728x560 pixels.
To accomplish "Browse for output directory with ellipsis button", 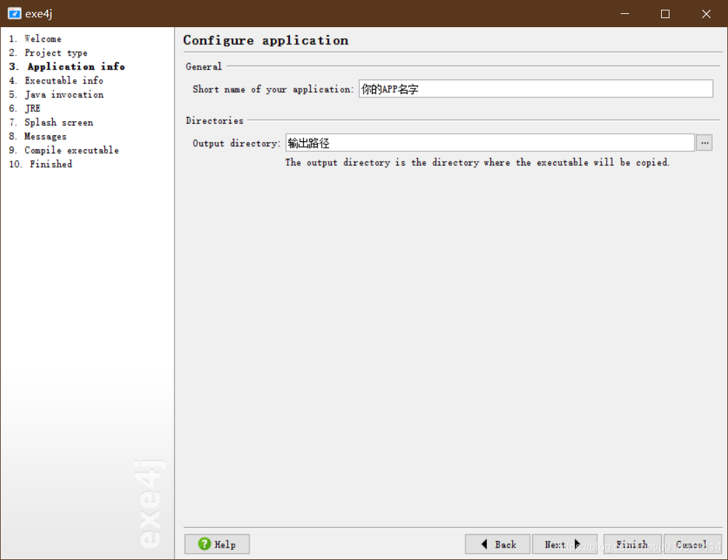I will 704,143.
